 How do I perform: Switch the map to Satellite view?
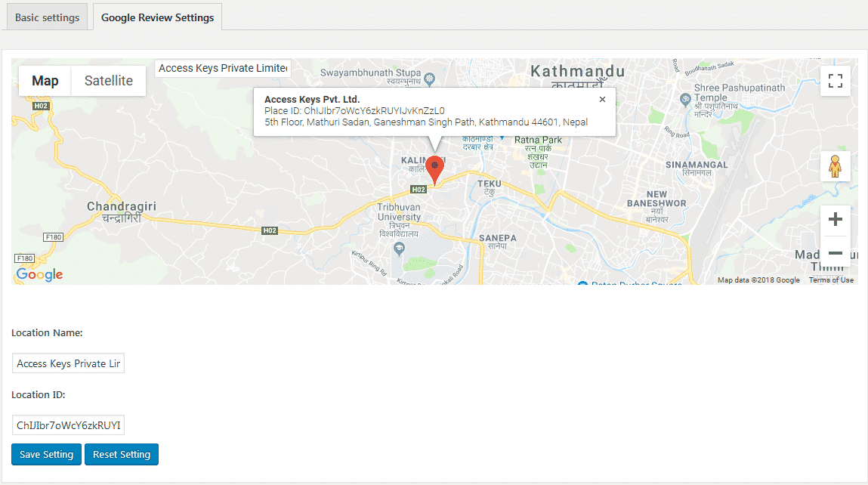point(109,81)
